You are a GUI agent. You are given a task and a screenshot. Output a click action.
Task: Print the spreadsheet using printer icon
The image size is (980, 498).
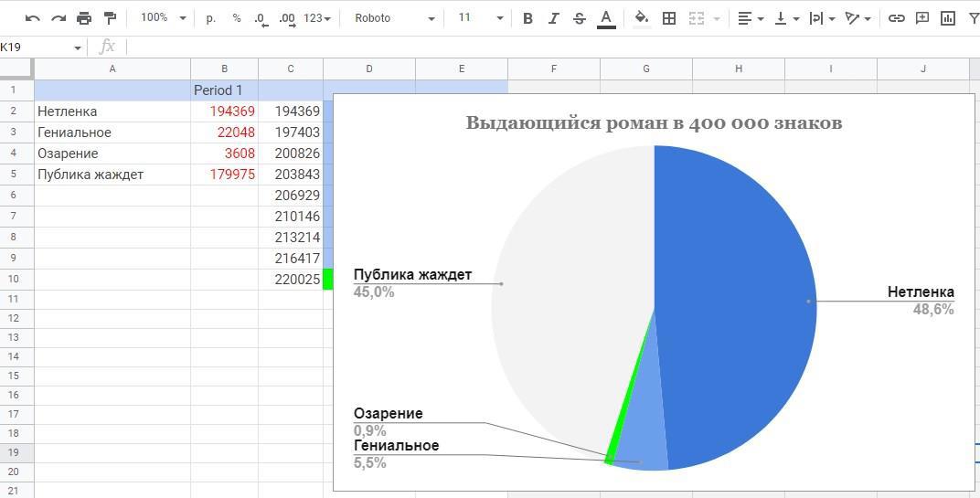pyautogui.click(x=84, y=18)
